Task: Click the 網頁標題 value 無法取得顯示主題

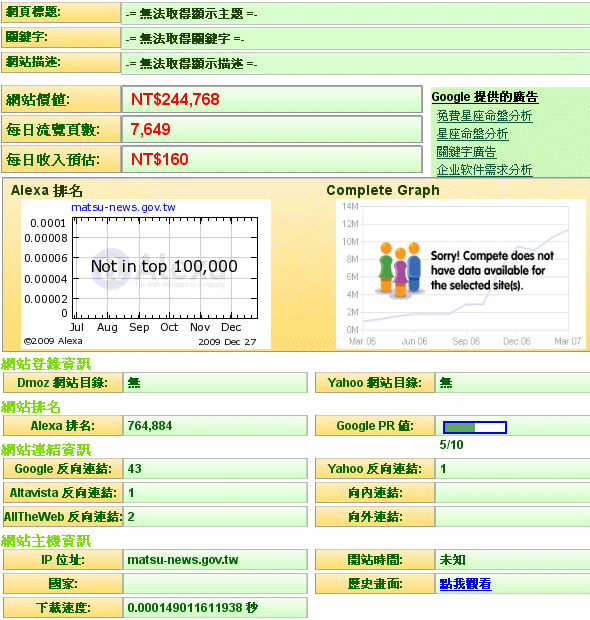Action: pyautogui.click(x=191, y=14)
